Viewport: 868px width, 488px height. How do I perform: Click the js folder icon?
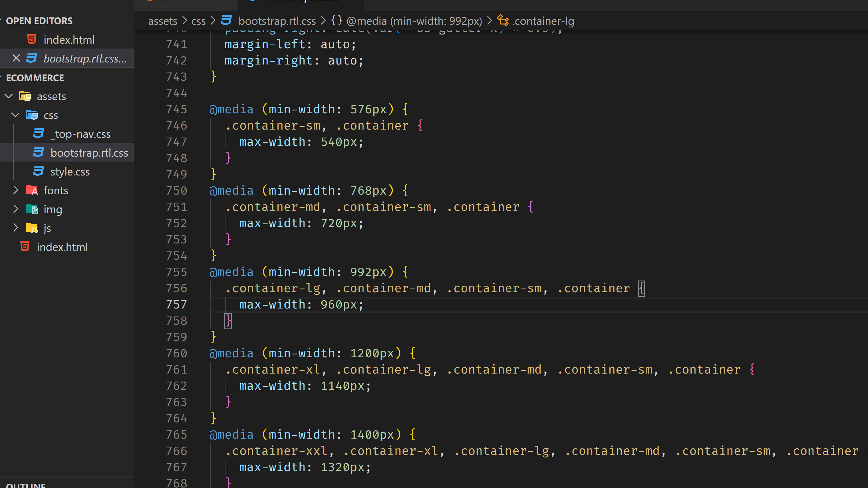32,228
